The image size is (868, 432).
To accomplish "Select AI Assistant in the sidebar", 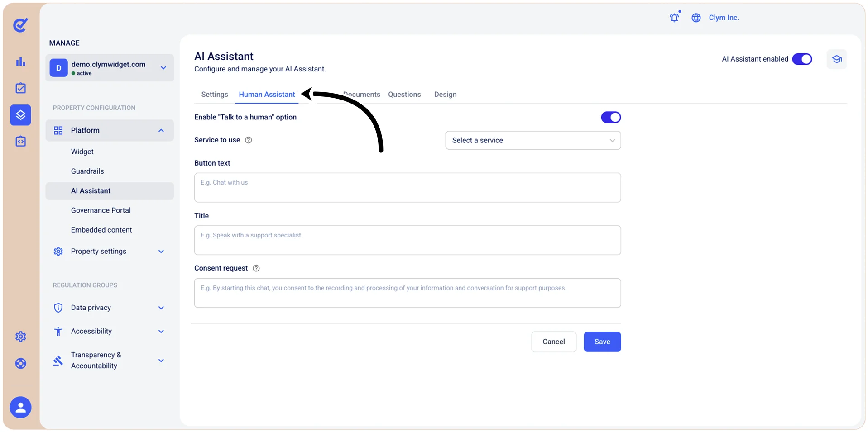I will pos(110,191).
